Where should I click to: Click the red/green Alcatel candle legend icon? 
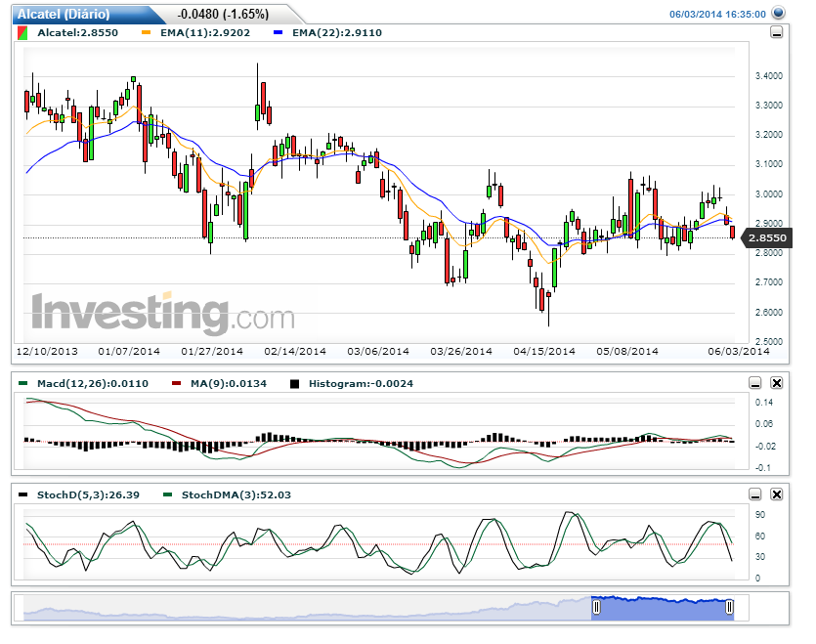[22, 33]
